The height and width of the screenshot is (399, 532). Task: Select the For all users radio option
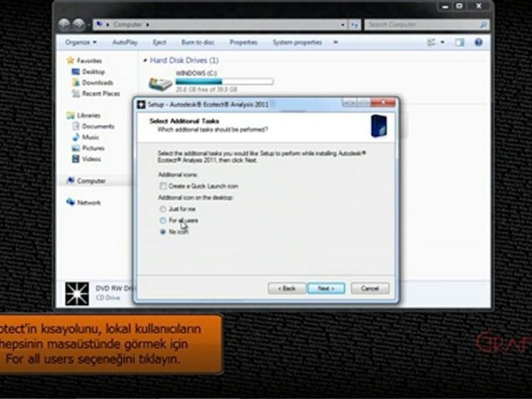[x=163, y=221]
